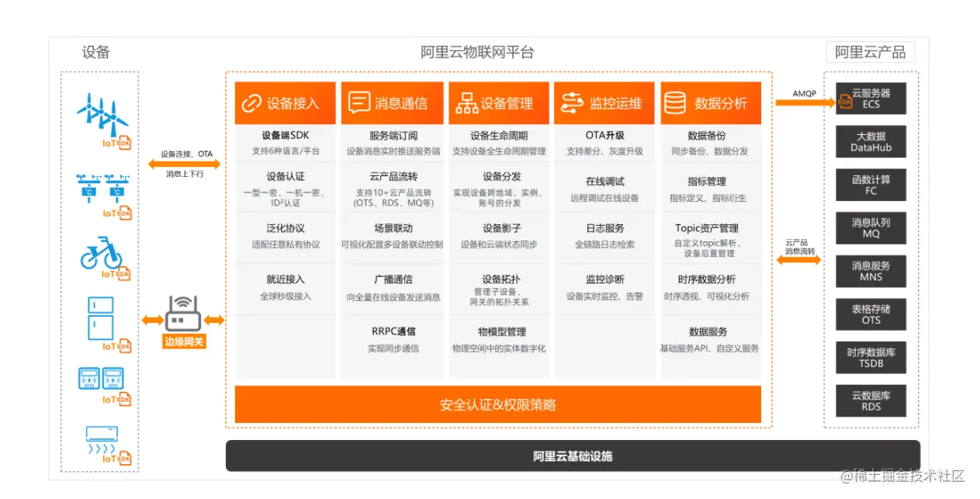The height and width of the screenshot is (499, 980).
Task: Click the 泛化协议 item
Action: coord(286,228)
